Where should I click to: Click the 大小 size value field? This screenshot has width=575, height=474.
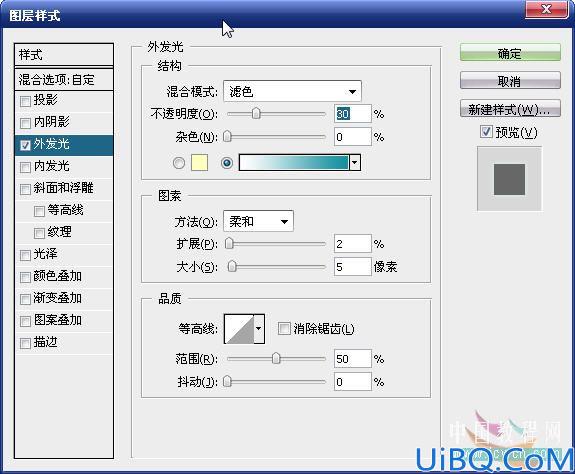coord(352,267)
